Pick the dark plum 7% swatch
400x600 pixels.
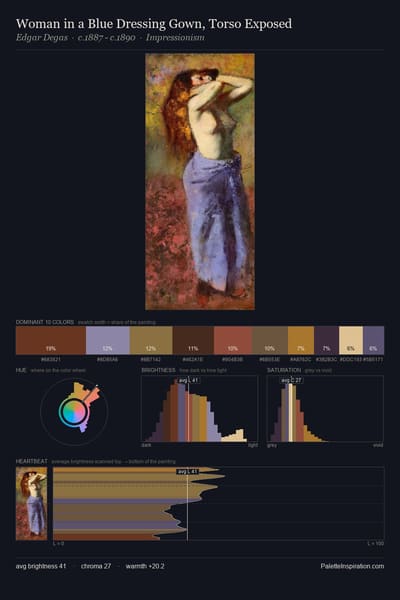327,340
